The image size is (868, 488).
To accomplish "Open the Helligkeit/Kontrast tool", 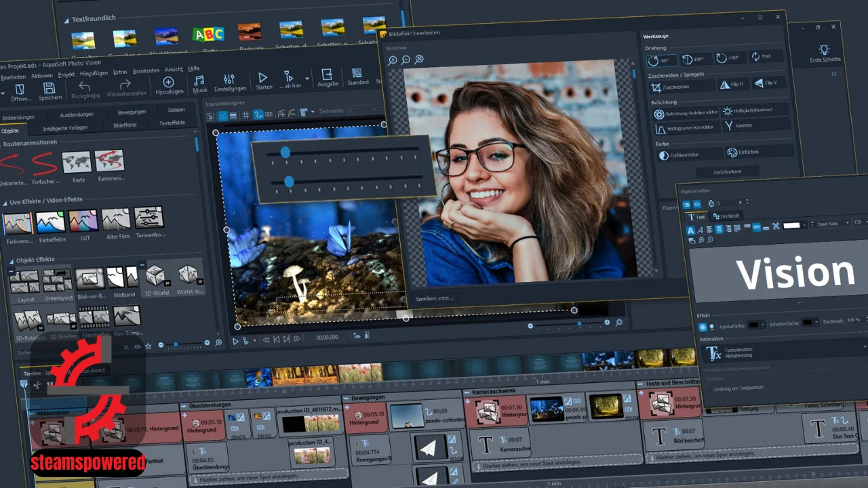I will 755,110.
